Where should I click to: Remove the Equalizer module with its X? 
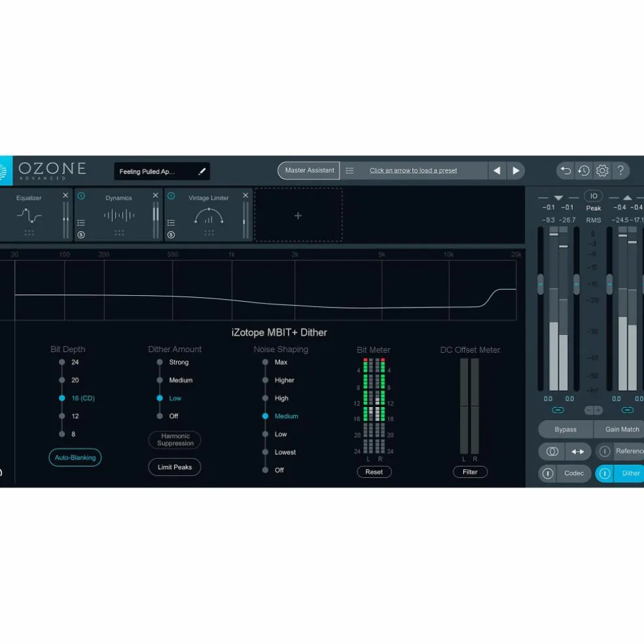(x=65, y=196)
